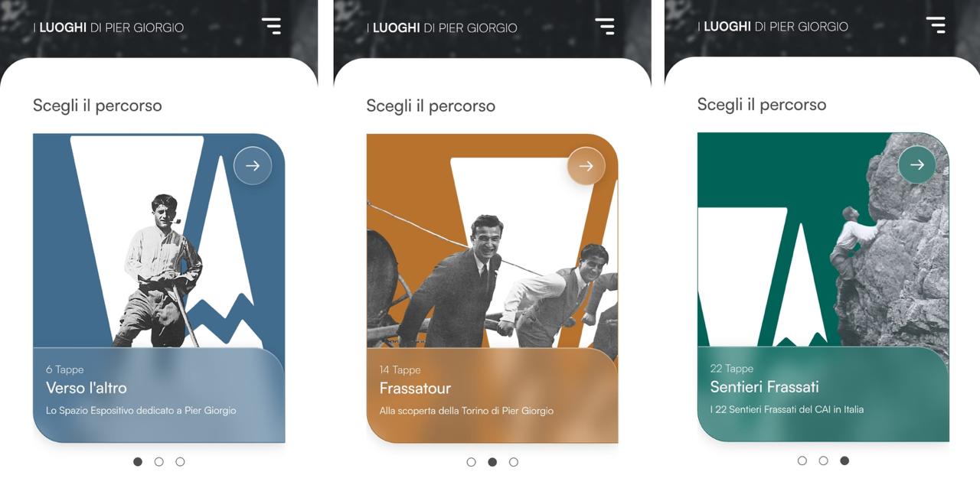Tap the arrow on Sentieri Frassati card
Image resolution: width=980 pixels, height=488 pixels.
pos(917,164)
